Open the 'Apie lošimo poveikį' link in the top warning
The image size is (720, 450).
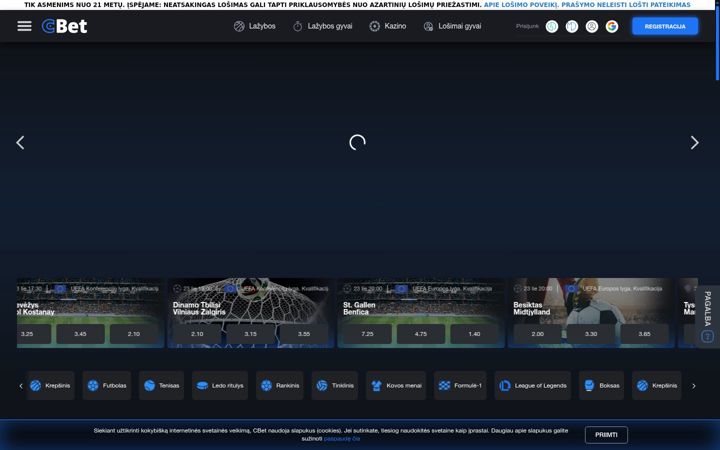click(x=521, y=5)
